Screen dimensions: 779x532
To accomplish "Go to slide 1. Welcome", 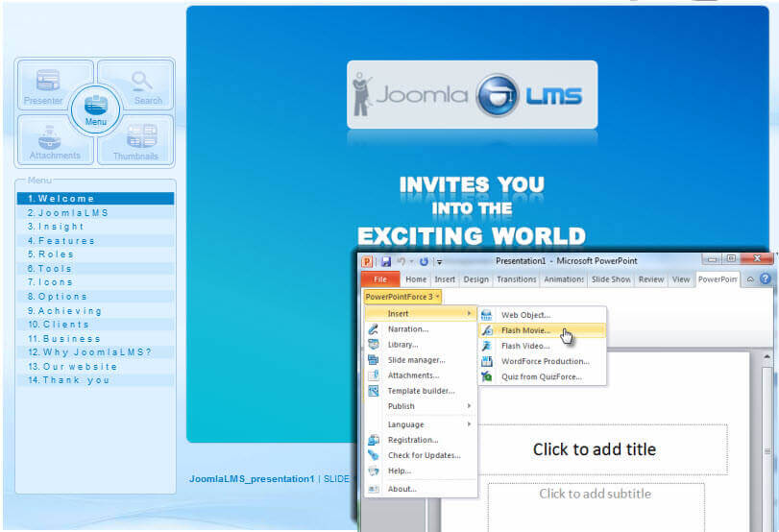I will (x=95, y=198).
